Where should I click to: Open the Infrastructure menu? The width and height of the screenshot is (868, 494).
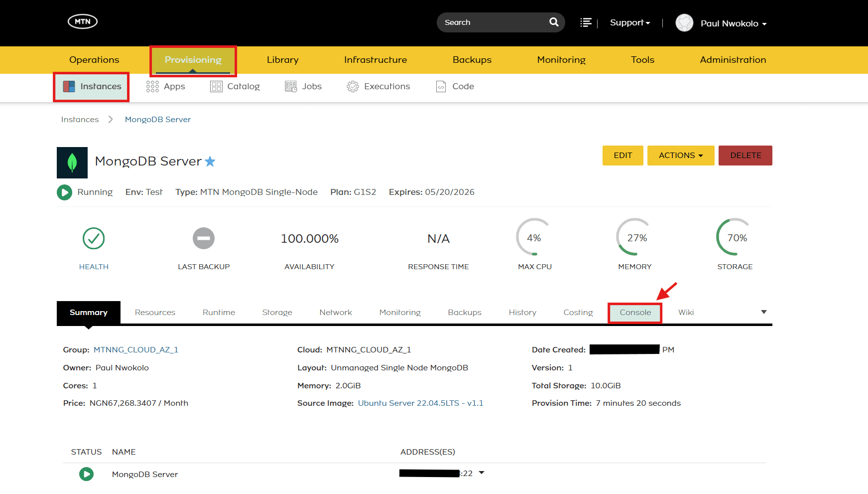click(x=375, y=60)
